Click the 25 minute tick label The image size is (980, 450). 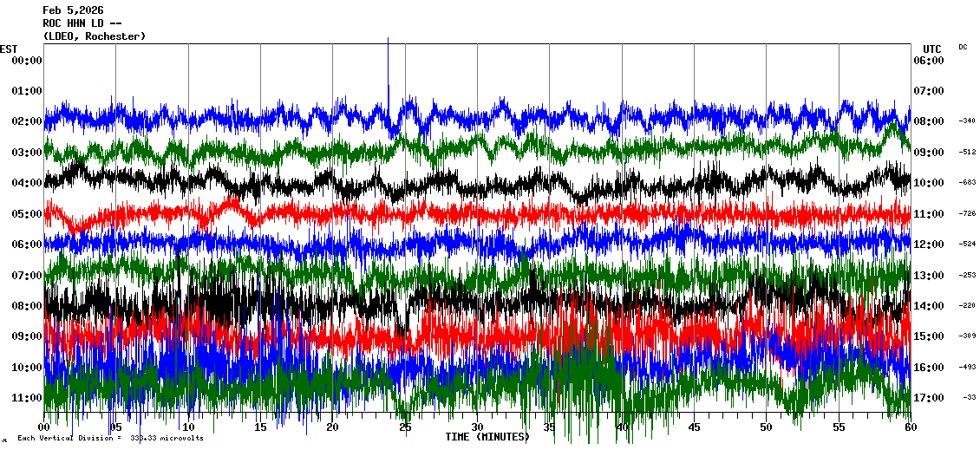pyautogui.click(x=405, y=427)
